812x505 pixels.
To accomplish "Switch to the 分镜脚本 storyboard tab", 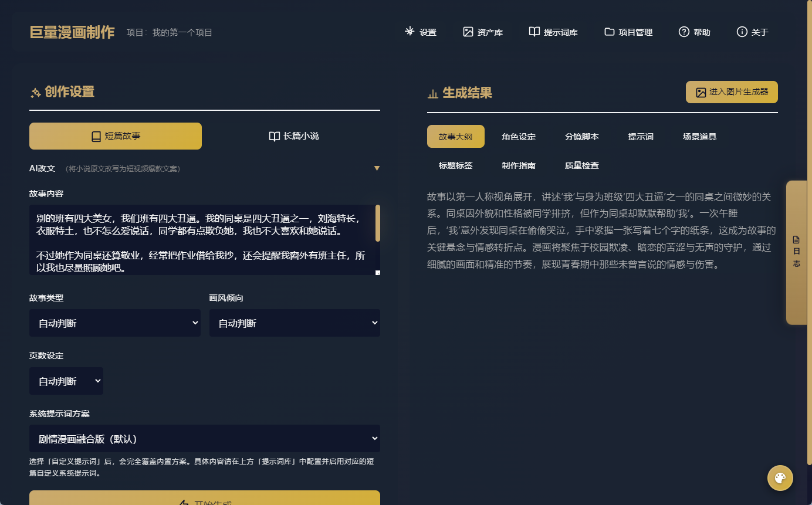I will tap(583, 136).
